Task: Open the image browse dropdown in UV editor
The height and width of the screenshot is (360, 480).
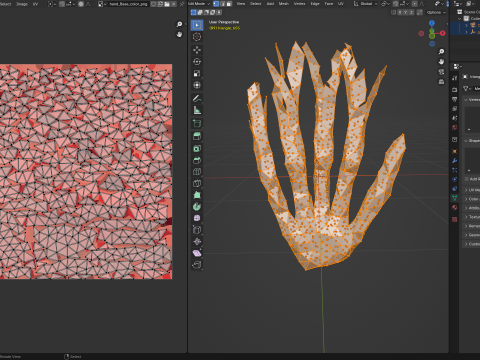Action: click(102, 4)
